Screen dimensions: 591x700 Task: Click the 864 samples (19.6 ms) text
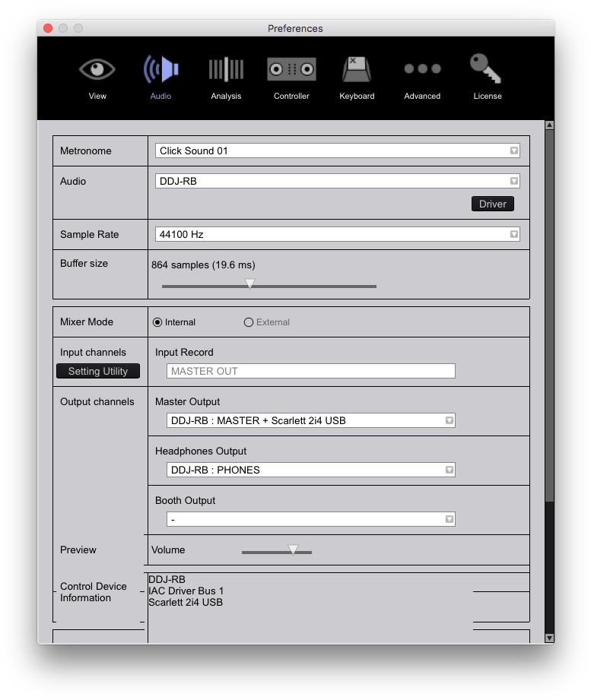click(x=203, y=265)
